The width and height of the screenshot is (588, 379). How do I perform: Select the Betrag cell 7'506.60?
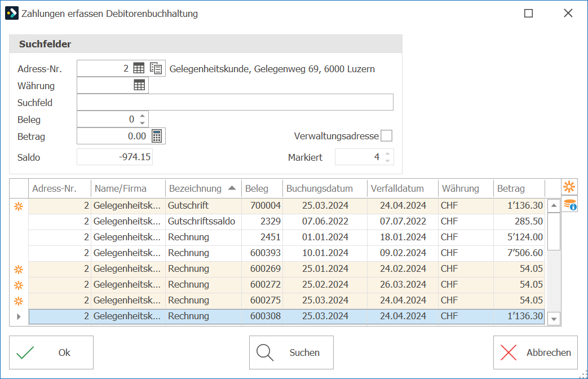[x=519, y=253]
